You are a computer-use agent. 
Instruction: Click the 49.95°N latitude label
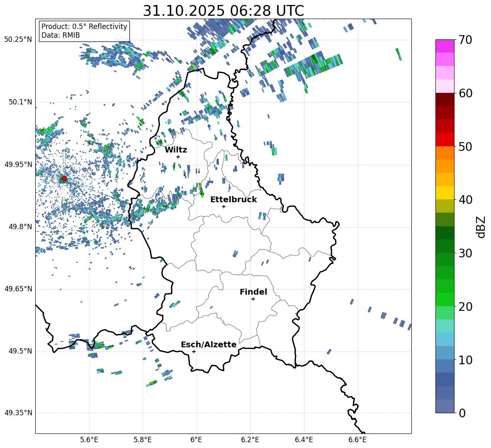[x=18, y=165]
